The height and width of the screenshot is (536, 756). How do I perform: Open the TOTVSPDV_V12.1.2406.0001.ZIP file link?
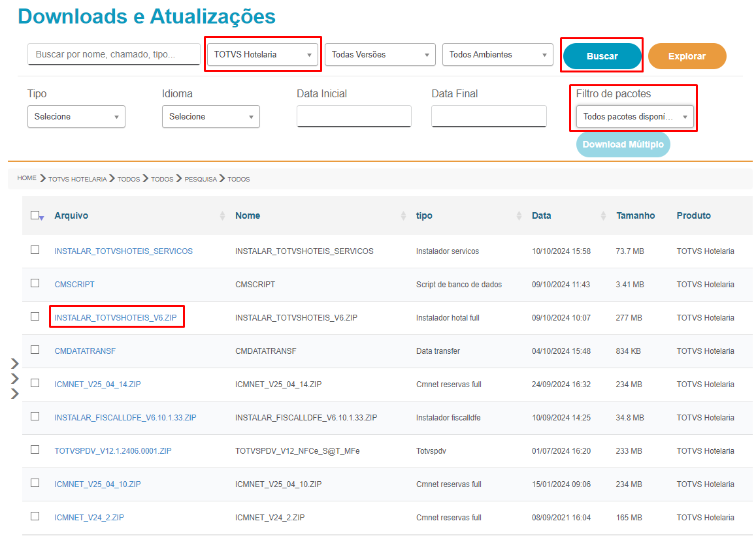(113, 450)
